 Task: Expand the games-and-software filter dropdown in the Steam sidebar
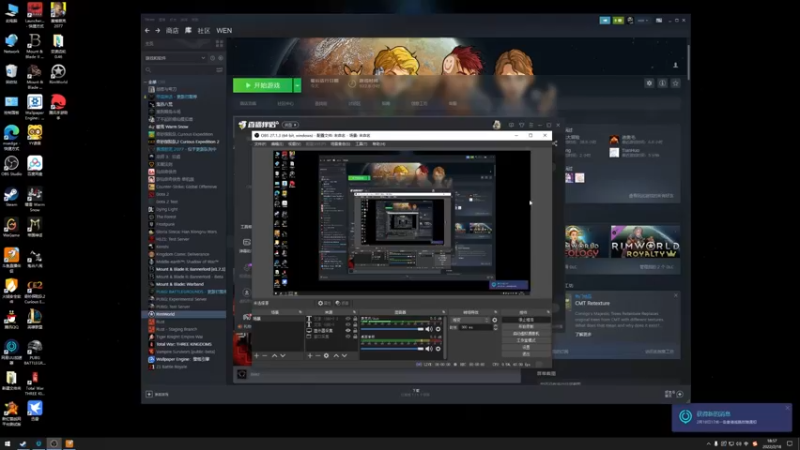pyautogui.click(x=176, y=58)
